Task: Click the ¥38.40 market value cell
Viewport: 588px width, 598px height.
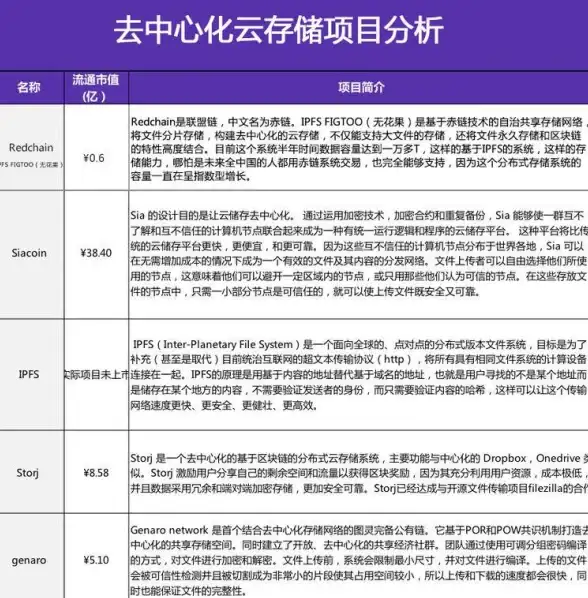Action: [96, 253]
